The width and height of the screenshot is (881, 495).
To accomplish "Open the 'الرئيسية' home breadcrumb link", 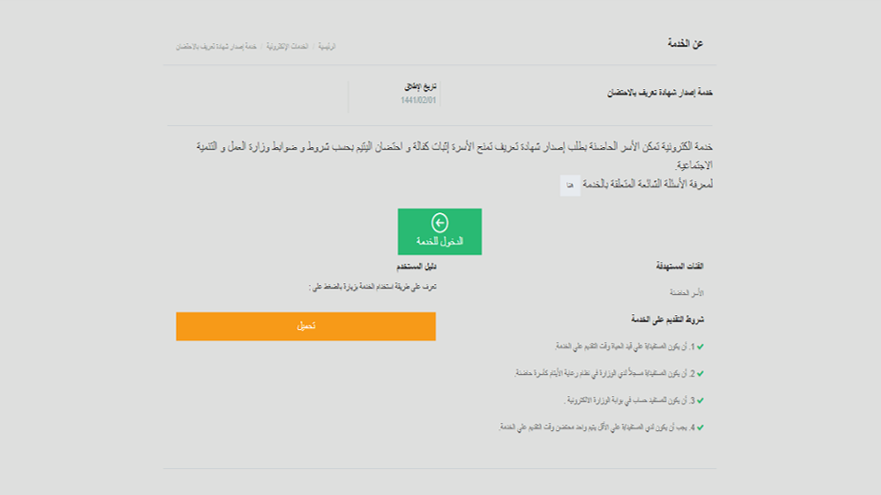I will (x=326, y=47).
